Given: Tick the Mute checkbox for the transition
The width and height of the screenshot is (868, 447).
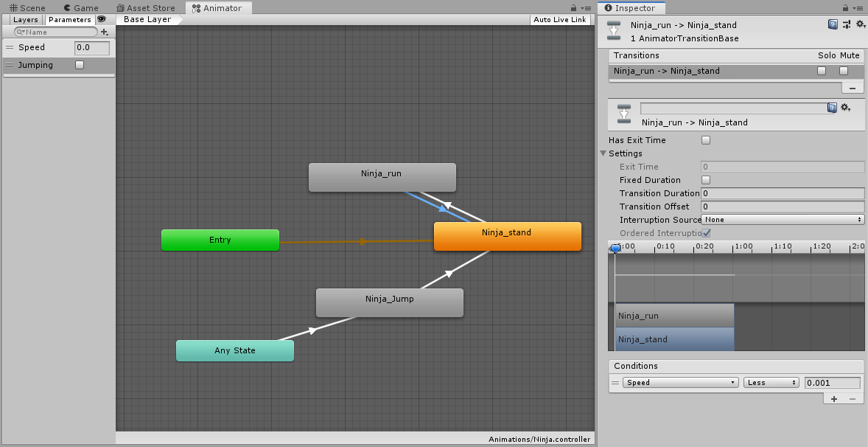Looking at the screenshot, I should [844, 71].
